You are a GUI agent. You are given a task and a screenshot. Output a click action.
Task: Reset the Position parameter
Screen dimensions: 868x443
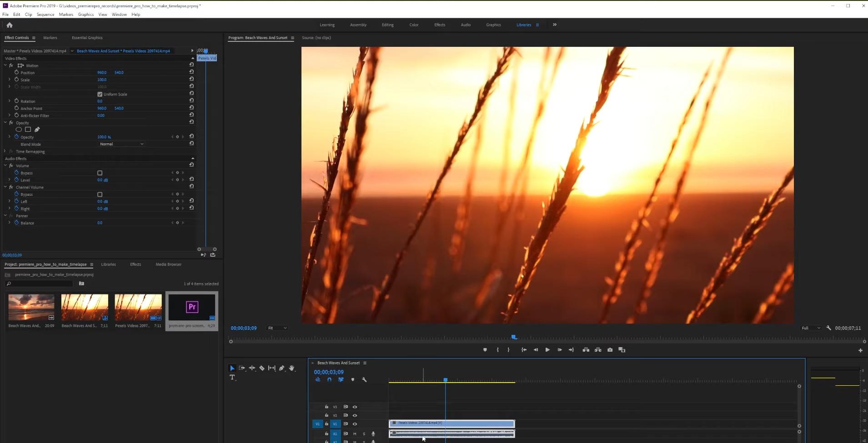tap(191, 72)
